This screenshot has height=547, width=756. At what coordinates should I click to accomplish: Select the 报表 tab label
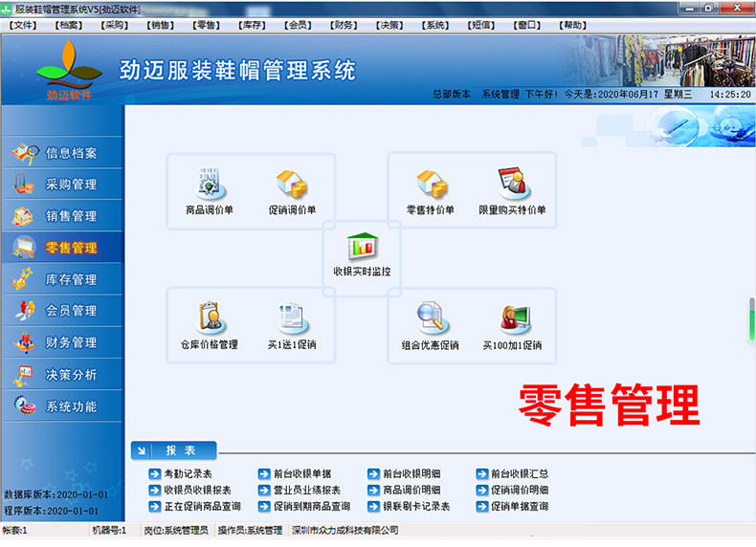tap(181, 450)
